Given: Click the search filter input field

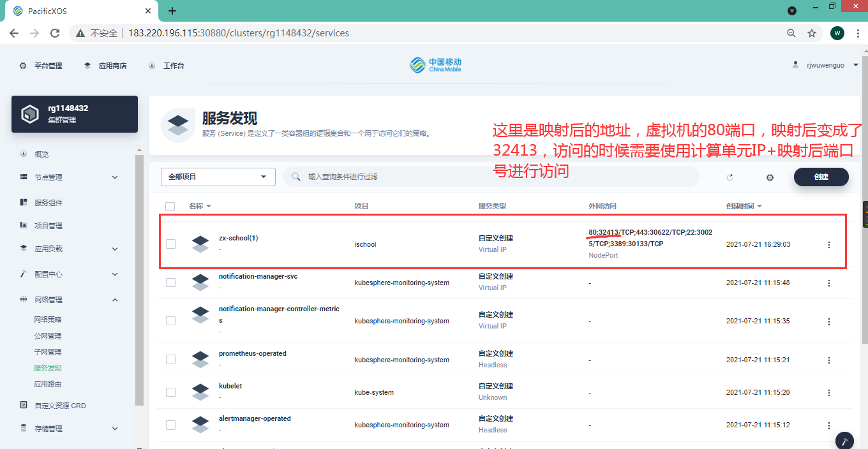Looking at the screenshot, I should click(498, 177).
